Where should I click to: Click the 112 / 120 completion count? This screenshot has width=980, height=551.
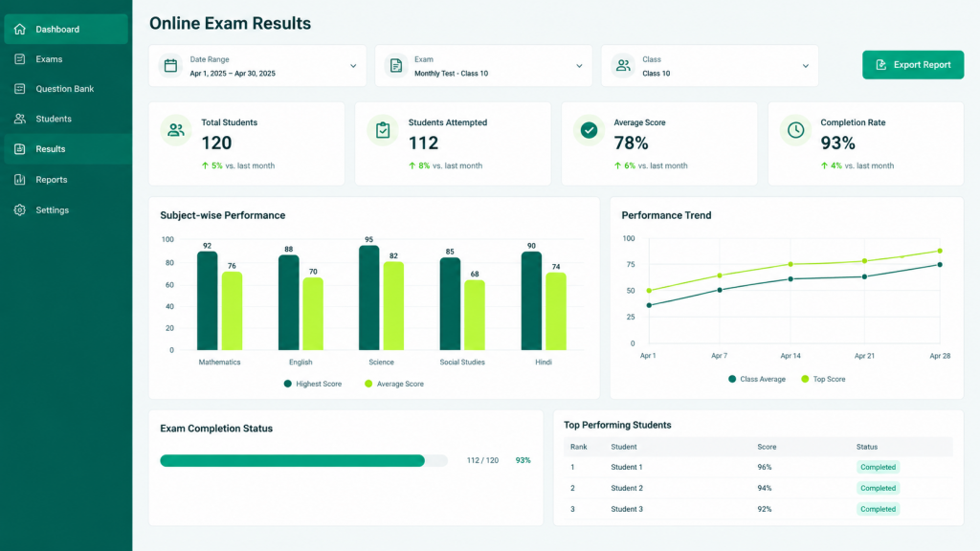(482, 460)
